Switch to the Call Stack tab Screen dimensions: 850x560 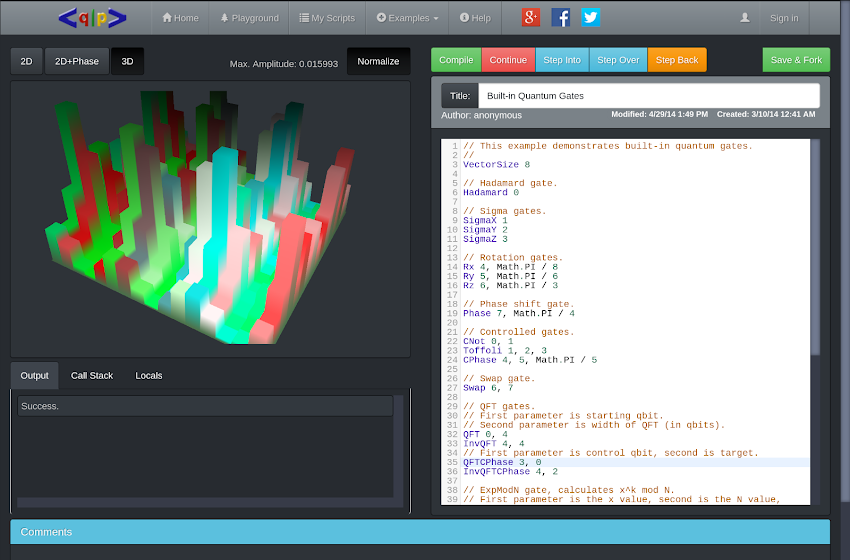point(92,376)
